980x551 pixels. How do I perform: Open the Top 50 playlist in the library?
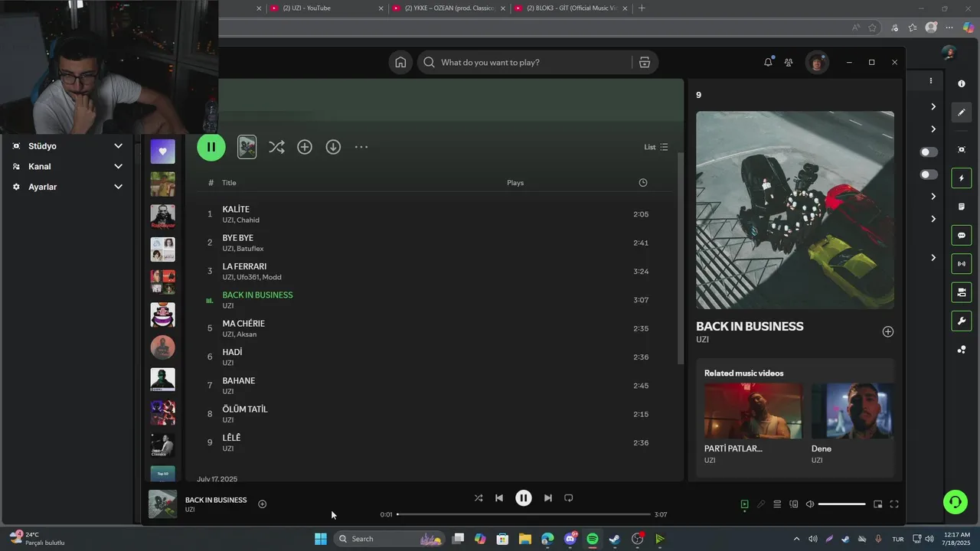tap(162, 474)
